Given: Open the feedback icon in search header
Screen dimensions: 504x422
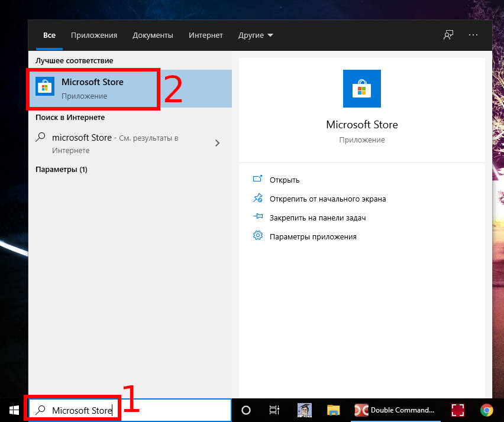Looking at the screenshot, I should pyautogui.click(x=448, y=35).
